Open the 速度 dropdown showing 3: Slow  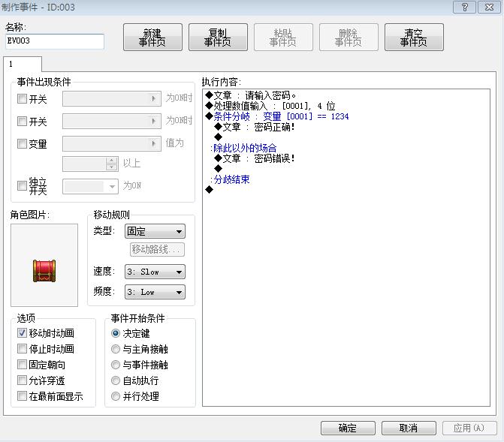(x=155, y=272)
